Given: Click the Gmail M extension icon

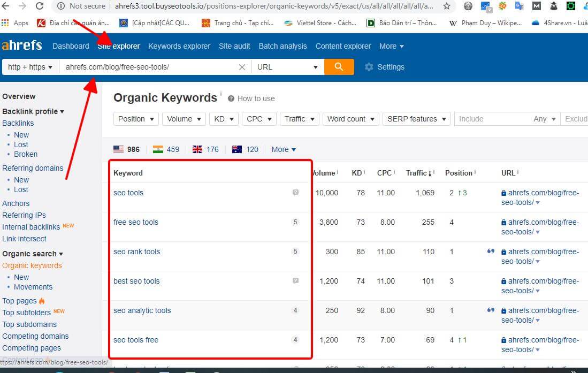Looking at the screenshot, I should (x=537, y=6).
